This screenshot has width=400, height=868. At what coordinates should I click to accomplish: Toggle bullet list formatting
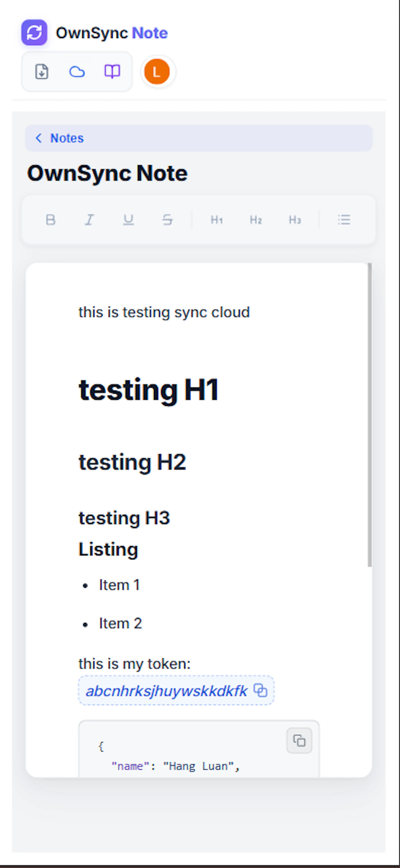(x=344, y=220)
